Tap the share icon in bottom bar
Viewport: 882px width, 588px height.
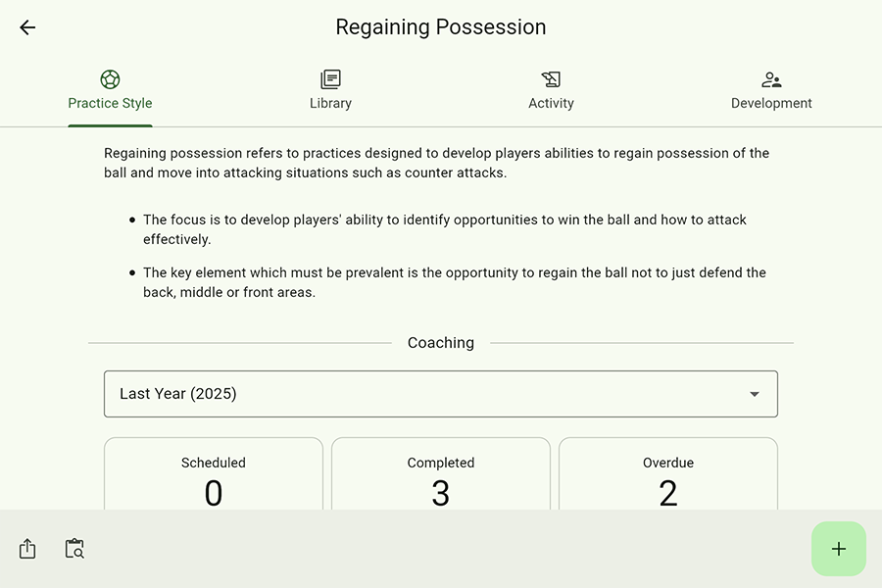[27, 549]
